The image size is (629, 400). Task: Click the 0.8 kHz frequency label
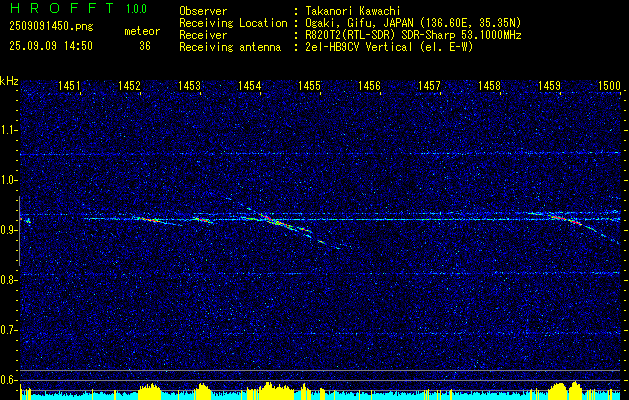(x=8, y=280)
